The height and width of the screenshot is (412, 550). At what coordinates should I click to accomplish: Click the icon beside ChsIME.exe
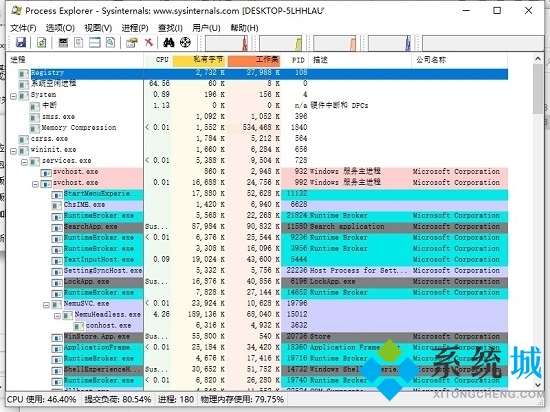coord(56,205)
